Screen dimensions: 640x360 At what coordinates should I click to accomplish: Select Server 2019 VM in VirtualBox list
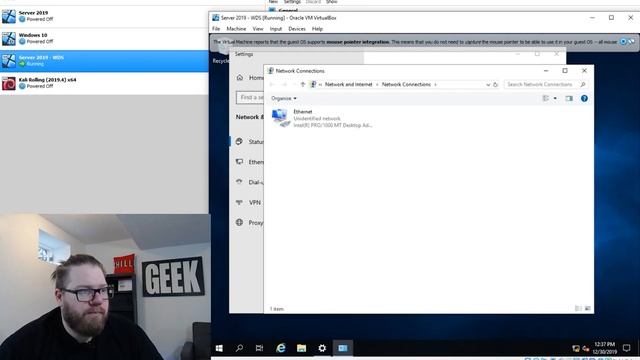(x=104, y=16)
